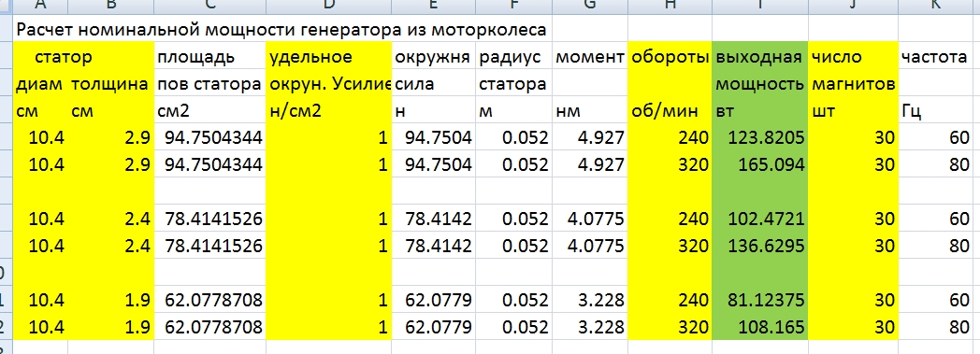This screenshot has height=354, width=980.
Task: Click the 'выходная мощность' green header cell
Action: [758, 57]
